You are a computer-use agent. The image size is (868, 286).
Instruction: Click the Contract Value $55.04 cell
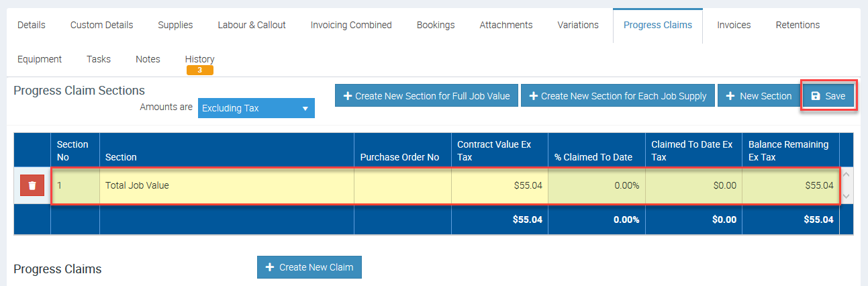pos(499,185)
